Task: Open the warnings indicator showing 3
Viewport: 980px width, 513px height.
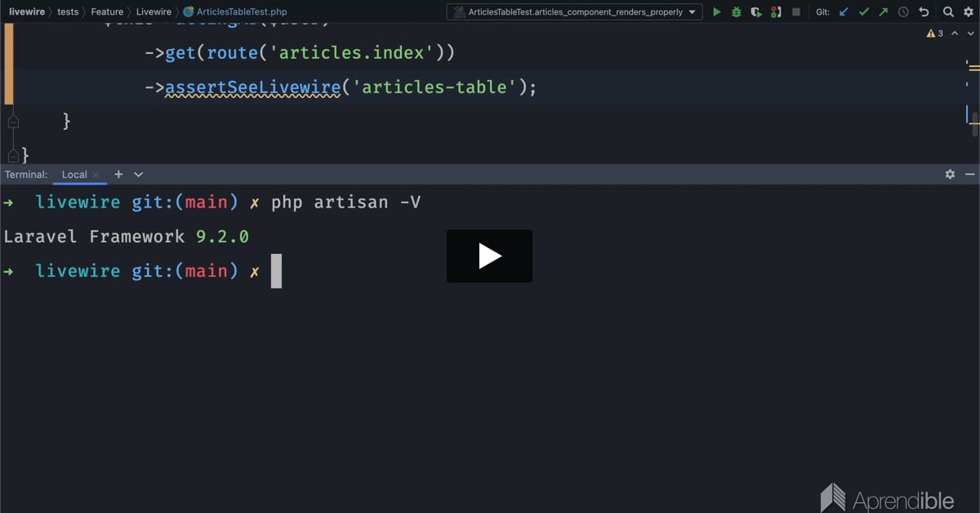Action: (935, 33)
